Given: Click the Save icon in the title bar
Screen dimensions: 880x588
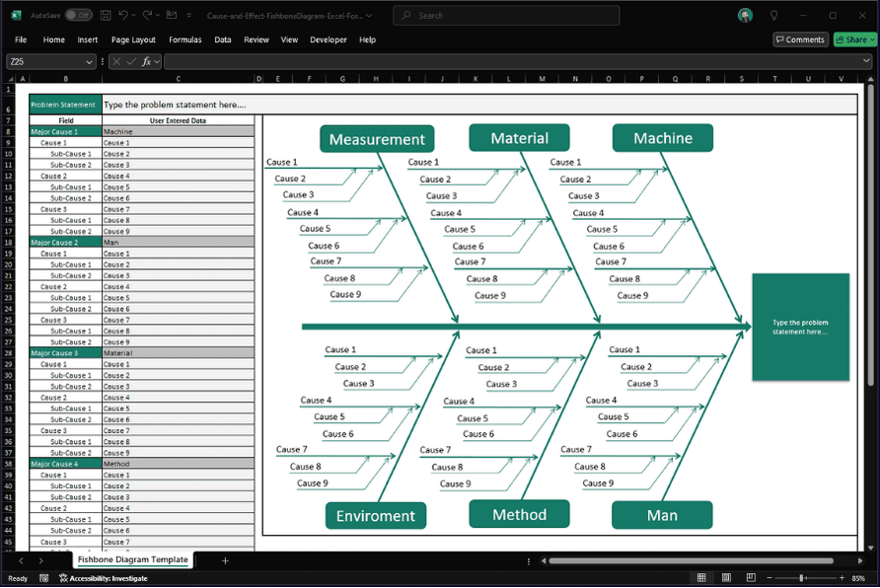Looking at the screenshot, I should (104, 16).
